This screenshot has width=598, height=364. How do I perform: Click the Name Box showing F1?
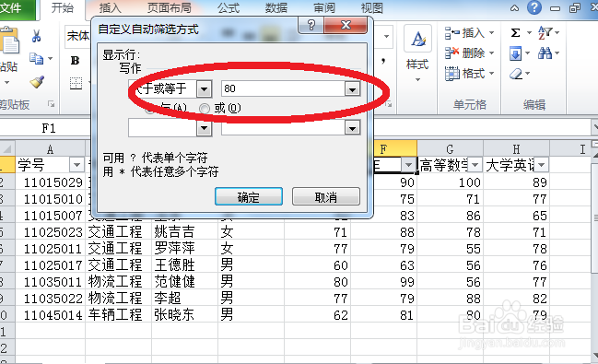pyautogui.click(x=48, y=128)
